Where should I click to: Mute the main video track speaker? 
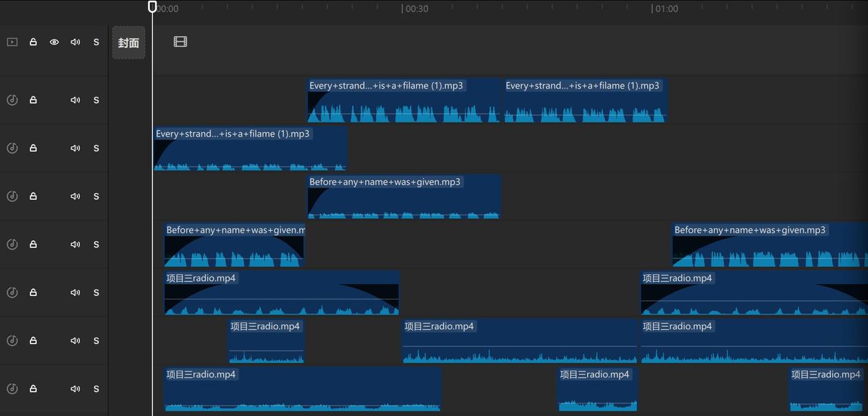click(x=75, y=42)
